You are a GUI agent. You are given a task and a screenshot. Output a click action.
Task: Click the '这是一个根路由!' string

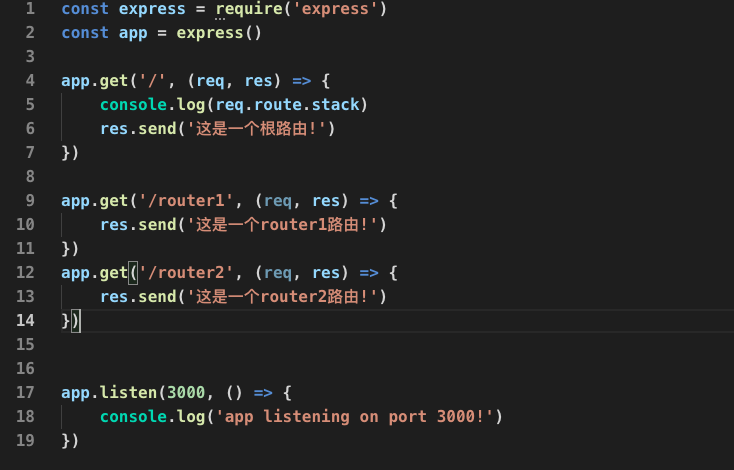coord(256,129)
